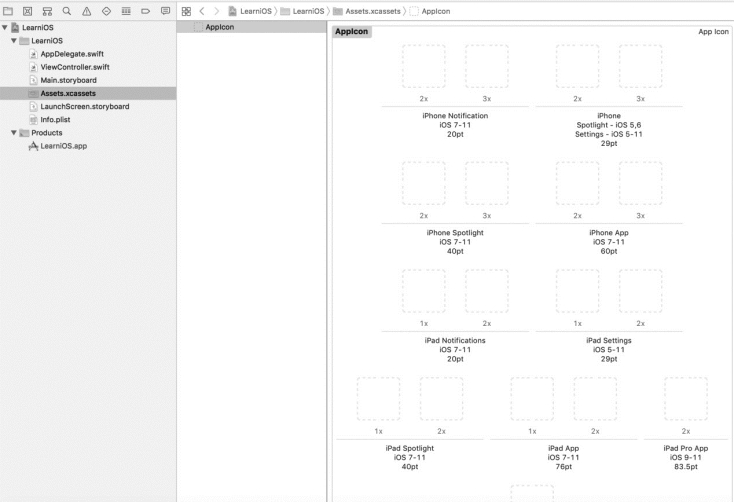734x502 pixels.
Task: Select iPad Spotlight 1x icon well
Action: pos(378,399)
